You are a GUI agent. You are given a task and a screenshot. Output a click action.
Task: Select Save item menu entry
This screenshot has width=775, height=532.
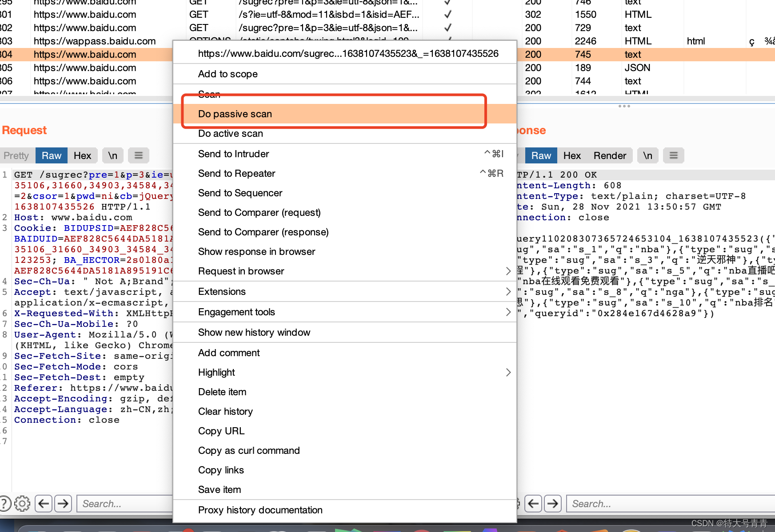point(345,489)
